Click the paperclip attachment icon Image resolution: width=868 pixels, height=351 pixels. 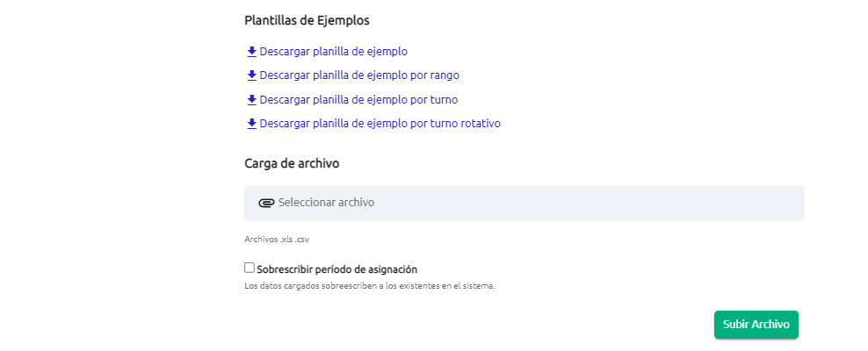point(266,203)
